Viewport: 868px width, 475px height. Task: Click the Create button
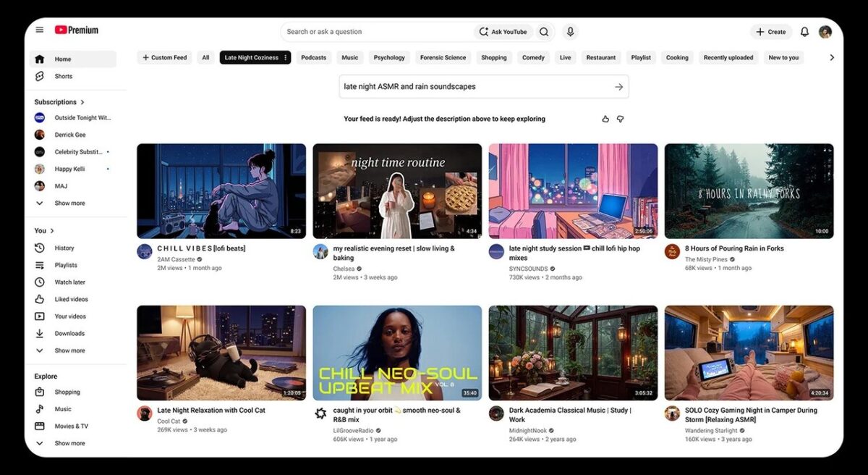point(771,32)
